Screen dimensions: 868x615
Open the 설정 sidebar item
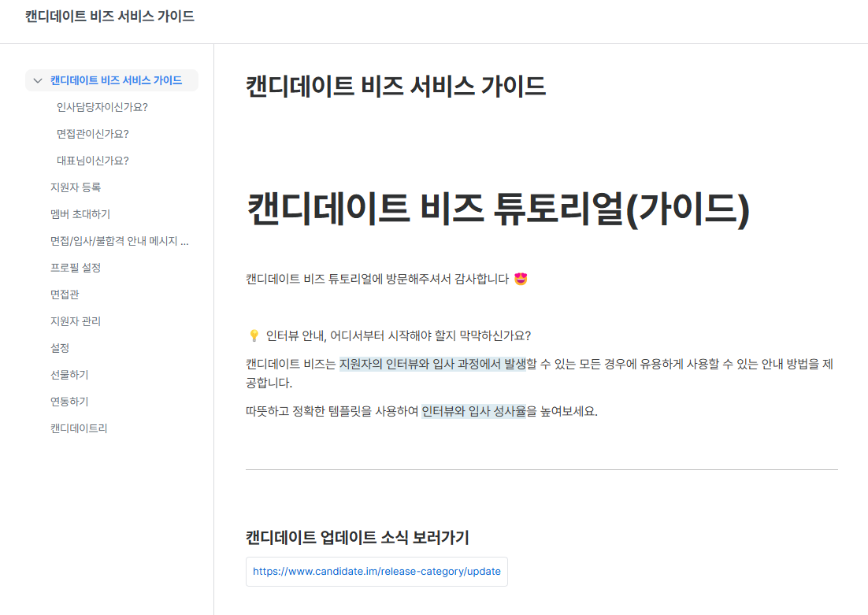point(60,347)
